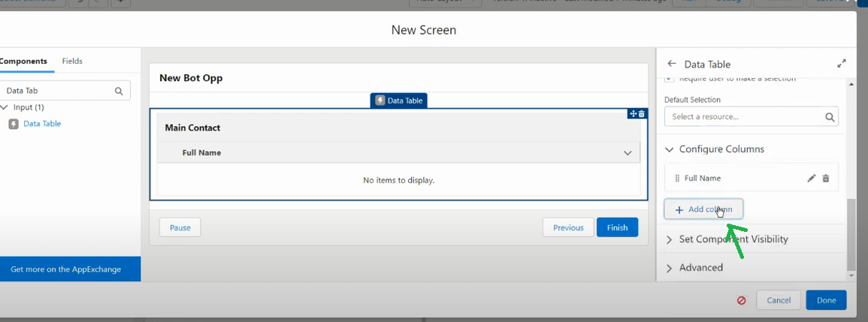
Task: Switch to the Components tab
Action: point(23,61)
